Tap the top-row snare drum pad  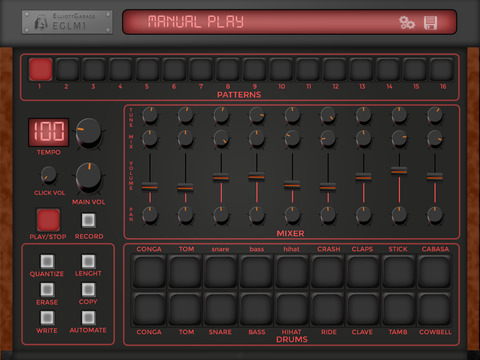(x=221, y=271)
